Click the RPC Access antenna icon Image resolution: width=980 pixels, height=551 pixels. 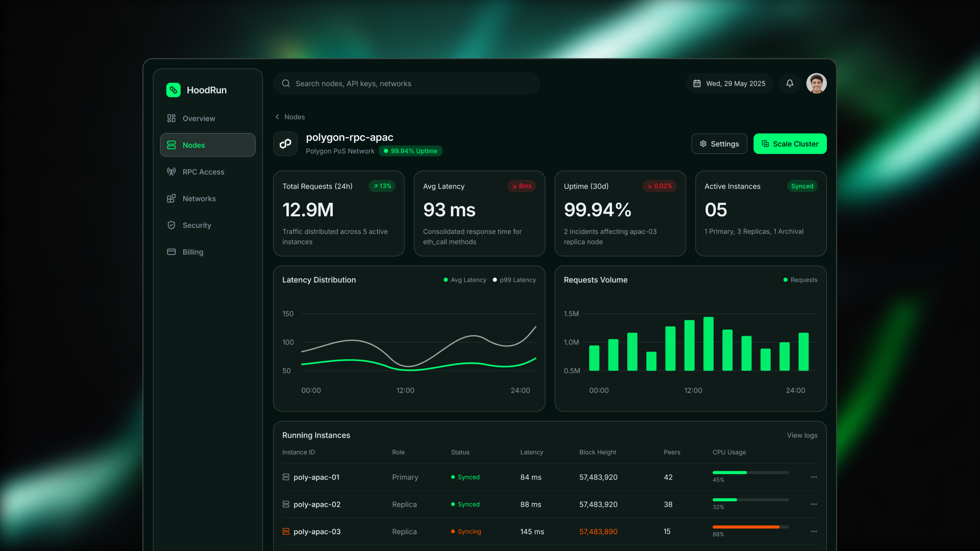pyautogui.click(x=171, y=171)
